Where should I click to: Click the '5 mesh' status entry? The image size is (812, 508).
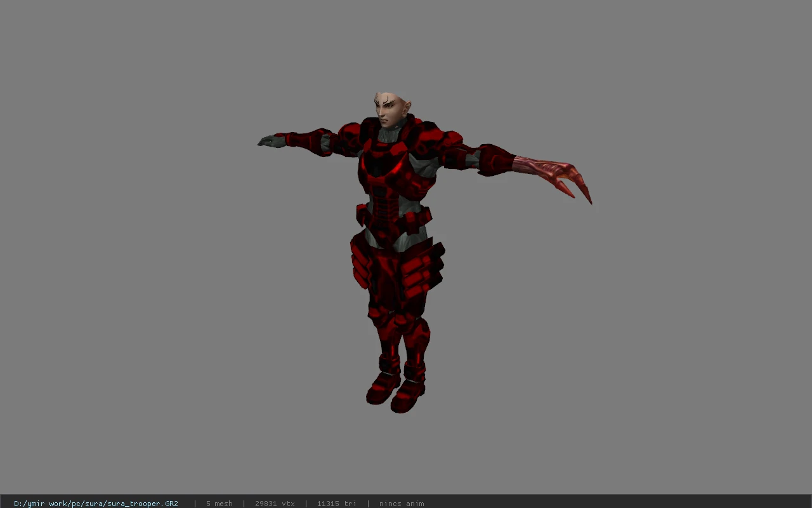point(219,504)
